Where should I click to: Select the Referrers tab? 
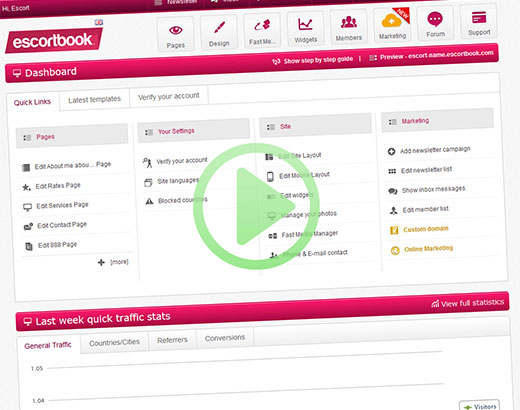[x=172, y=340]
